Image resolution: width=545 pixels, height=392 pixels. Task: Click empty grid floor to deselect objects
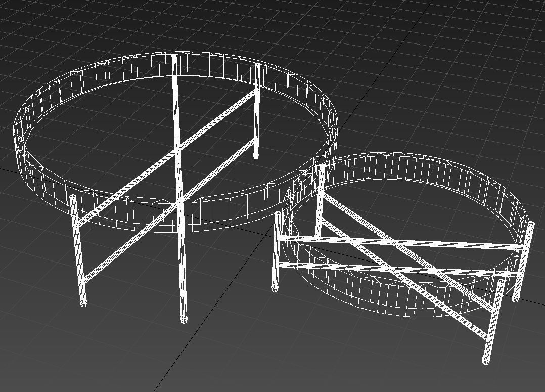[x=101, y=354]
